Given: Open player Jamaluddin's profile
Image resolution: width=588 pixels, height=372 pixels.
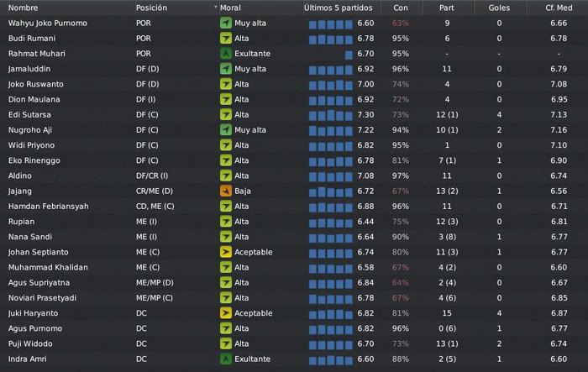Looking at the screenshot, I should [29, 69].
